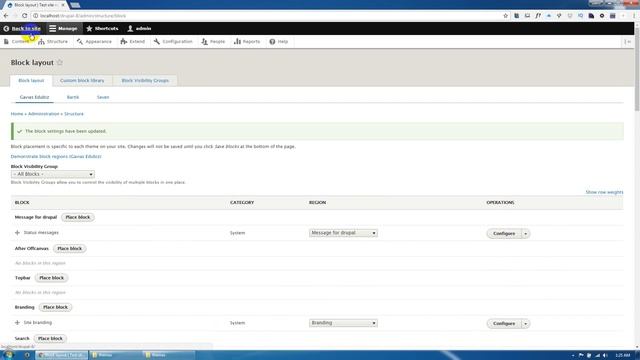The height and width of the screenshot is (360, 640).
Task: Reload the page with refresh icon
Action: coord(24,16)
